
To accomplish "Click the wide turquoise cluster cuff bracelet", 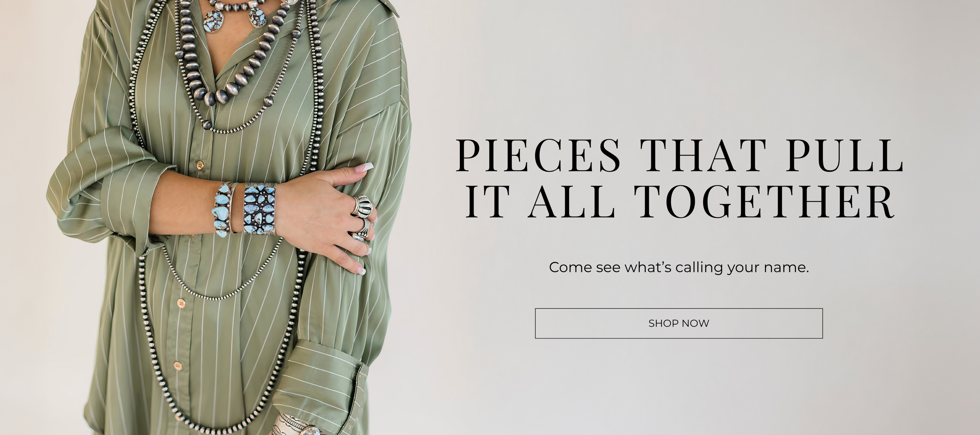I will [x=259, y=209].
